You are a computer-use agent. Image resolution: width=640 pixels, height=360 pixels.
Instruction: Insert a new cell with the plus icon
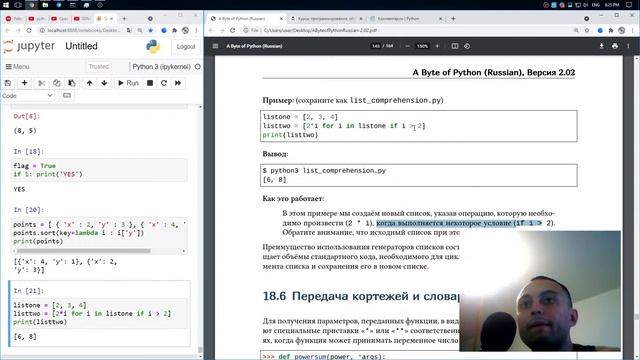(x=24, y=83)
